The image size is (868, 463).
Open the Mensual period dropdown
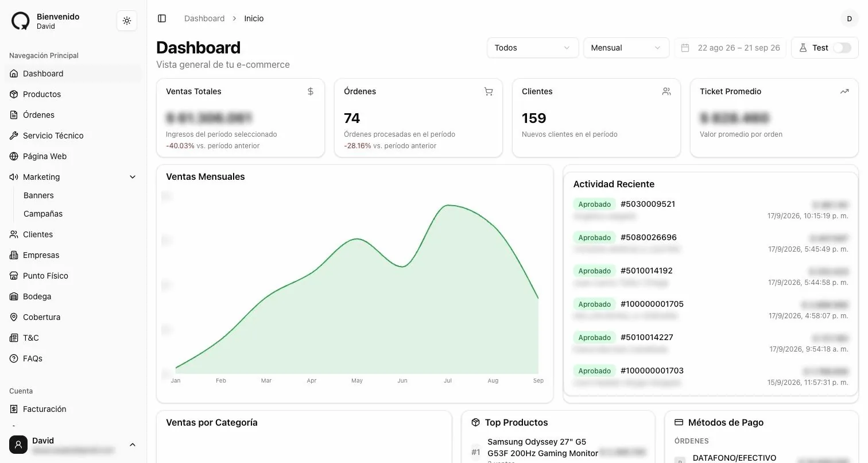pos(626,48)
